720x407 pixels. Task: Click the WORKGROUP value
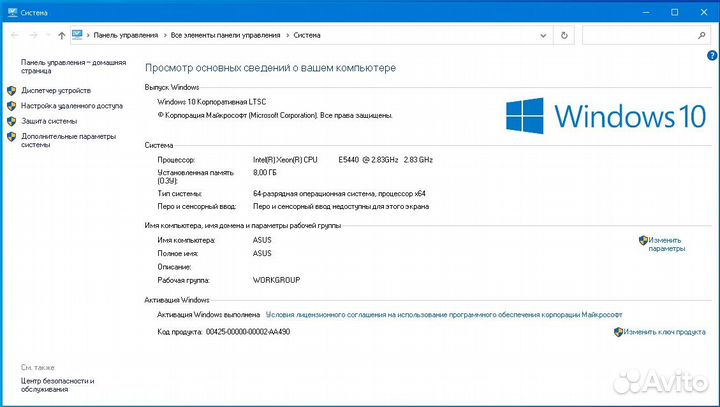276,280
